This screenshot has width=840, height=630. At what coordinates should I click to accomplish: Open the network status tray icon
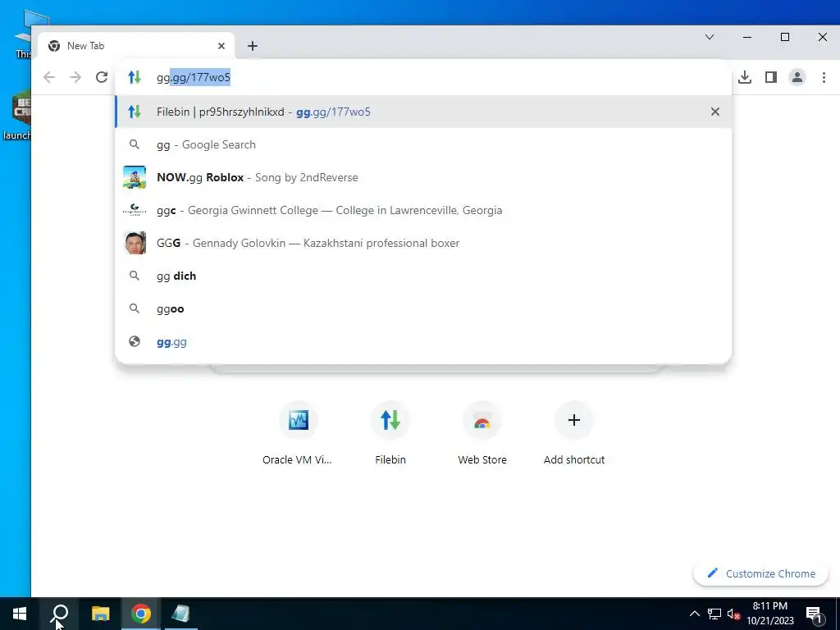click(x=714, y=614)
